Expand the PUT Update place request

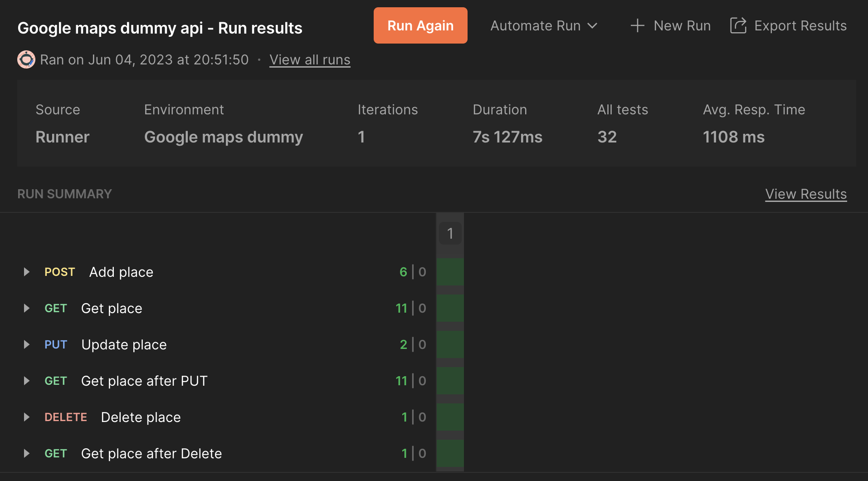[x=26, y=344]
